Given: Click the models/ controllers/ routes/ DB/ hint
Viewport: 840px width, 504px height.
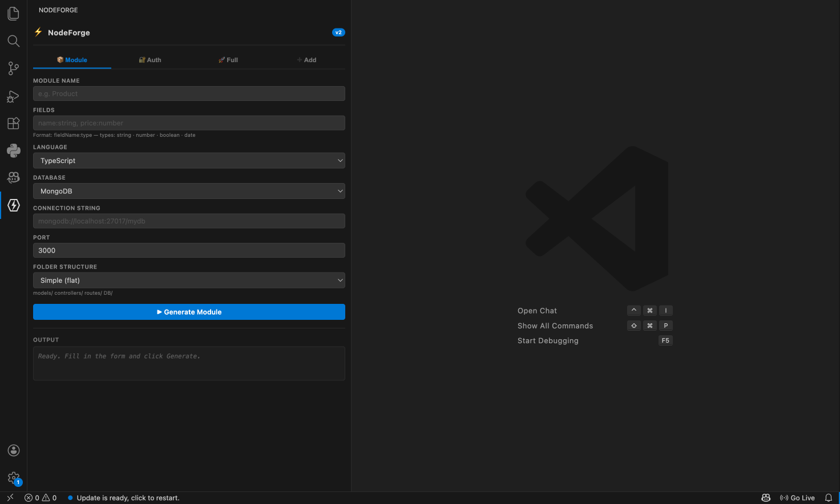Looking at the screenshot, I should (x=72, y=293).
